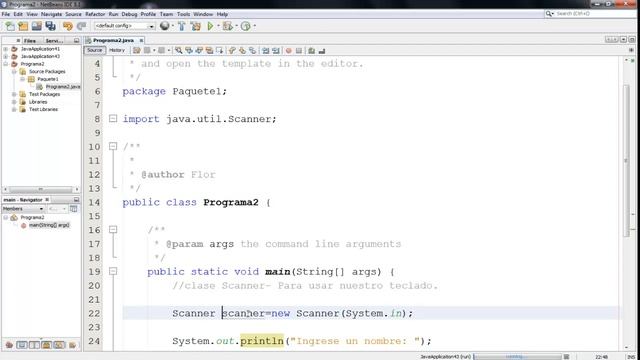
Task: Collapse the import statement fold at line 8
Action: (x=113, y=119)
